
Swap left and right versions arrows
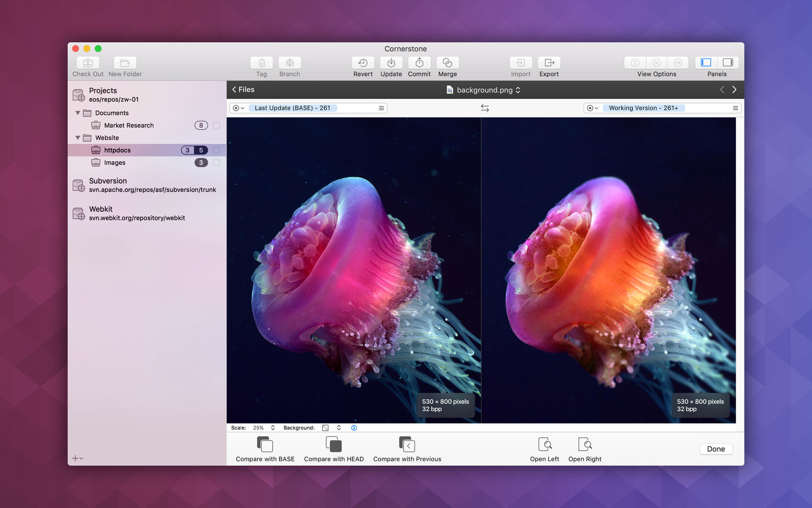485,108
